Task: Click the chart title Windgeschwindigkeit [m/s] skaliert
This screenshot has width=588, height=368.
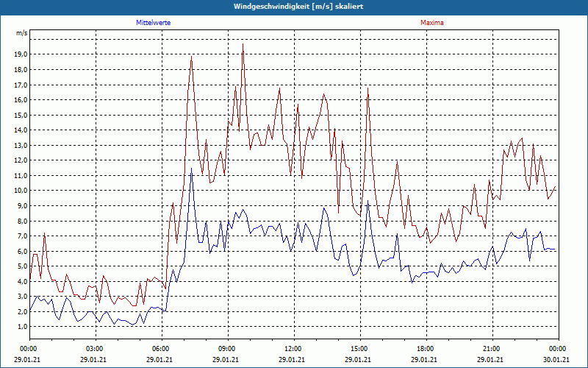Action: [x=298, y=7]
